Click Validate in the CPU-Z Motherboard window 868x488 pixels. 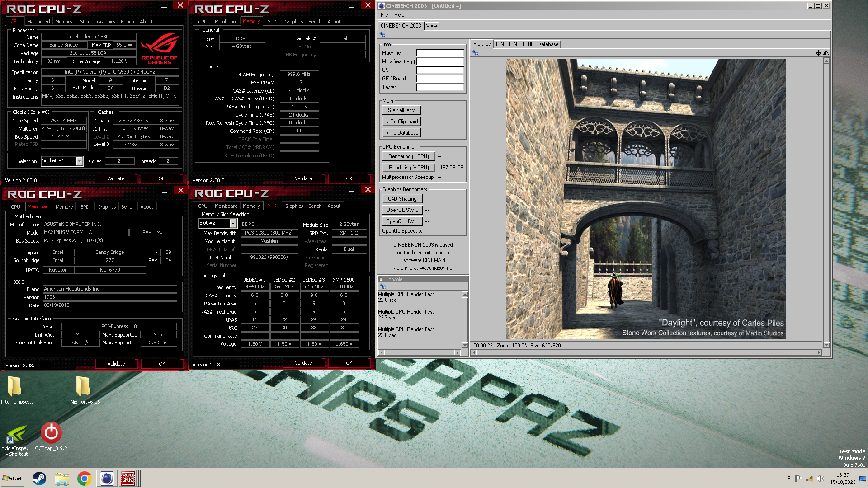point(116,364)
